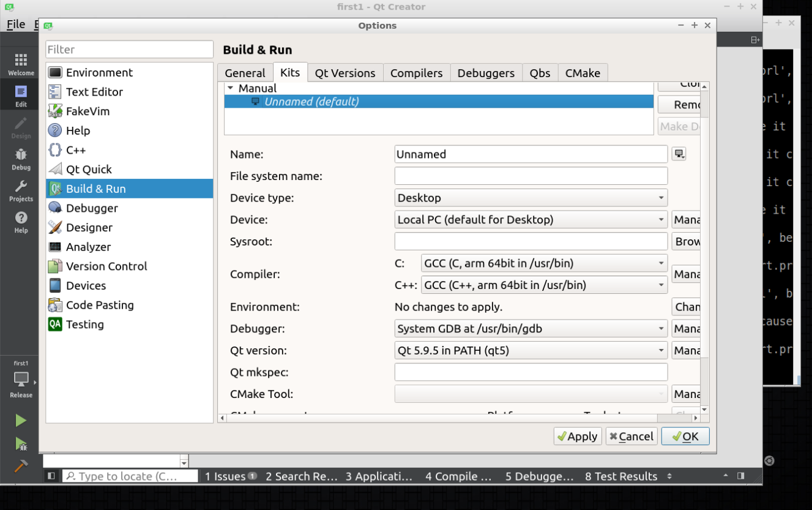Click the File system name field
812x510 pixels.
click(531, 176)
